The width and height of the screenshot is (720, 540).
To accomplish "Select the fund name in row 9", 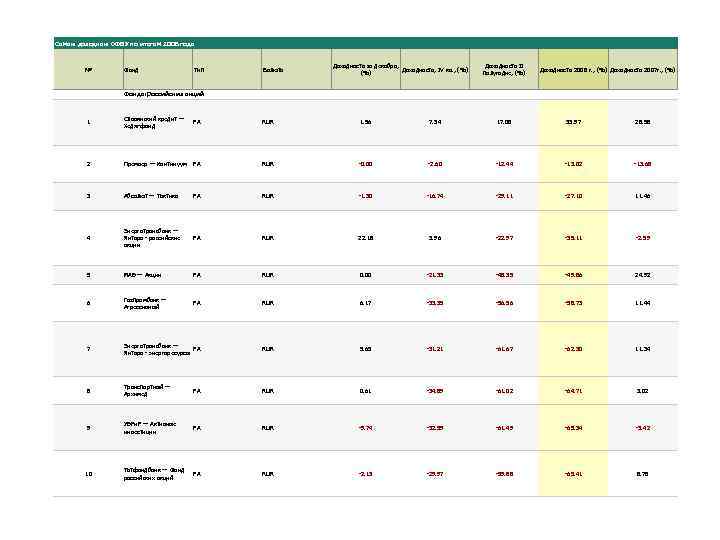I will tap(150, 428).
